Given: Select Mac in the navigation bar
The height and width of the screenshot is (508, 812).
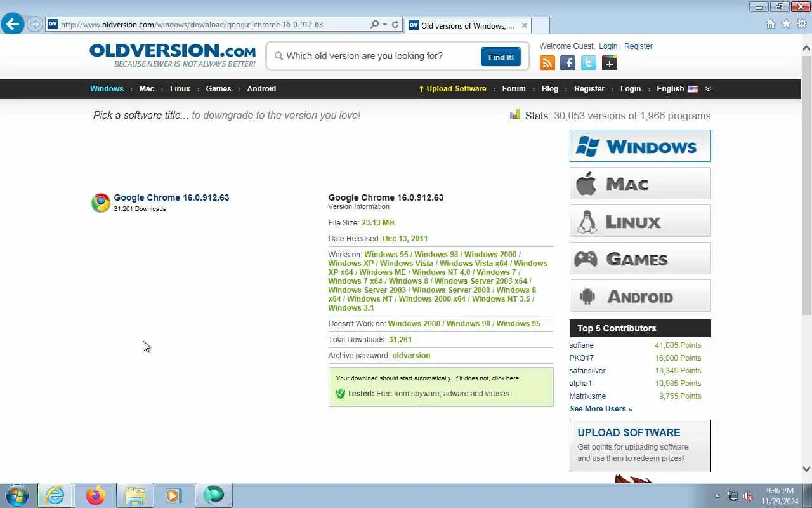Looking at the screenshot, I should coord(147,89).
